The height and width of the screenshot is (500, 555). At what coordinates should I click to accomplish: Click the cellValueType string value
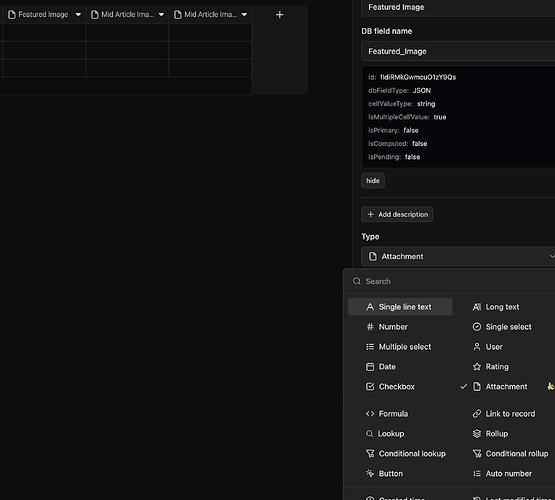pyautogui.click(x=426, y=104)
